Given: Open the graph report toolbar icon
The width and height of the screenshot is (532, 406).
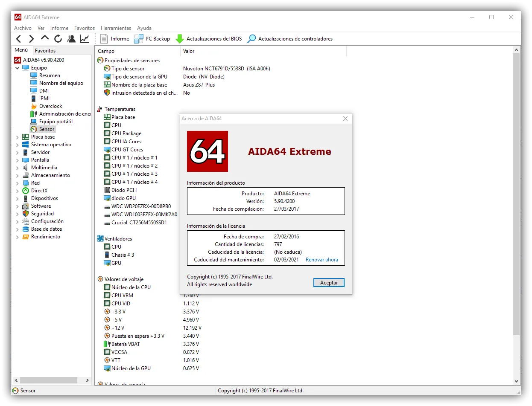Looking at the screenshot, I should [85, 39].
